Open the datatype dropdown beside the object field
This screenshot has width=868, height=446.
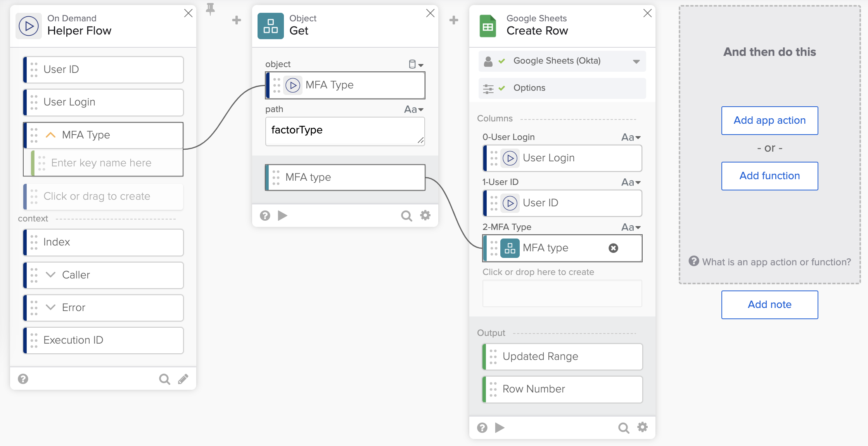415,64
